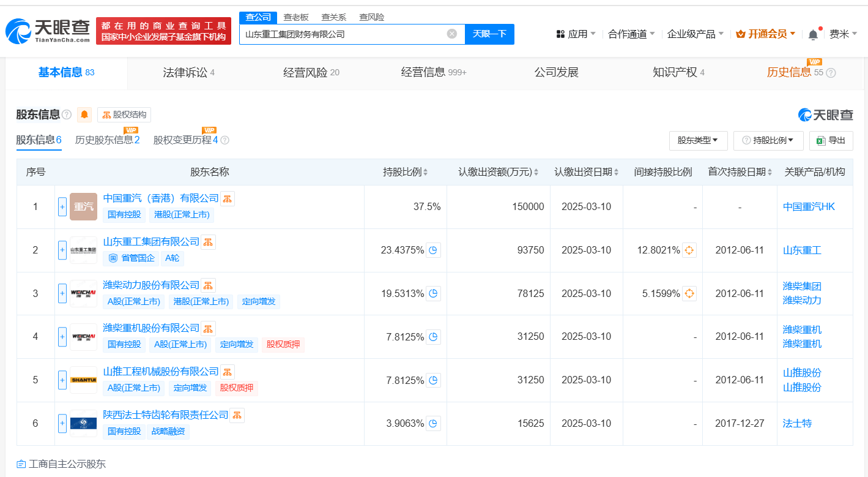This screenshot has width=868, height=477.
Task: Click the company name search input field
Action: pos(343,34)
